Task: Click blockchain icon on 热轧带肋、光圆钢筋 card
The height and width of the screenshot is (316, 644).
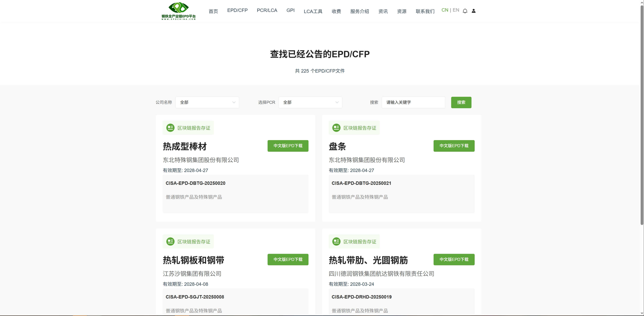Action: tap(336, 242)
